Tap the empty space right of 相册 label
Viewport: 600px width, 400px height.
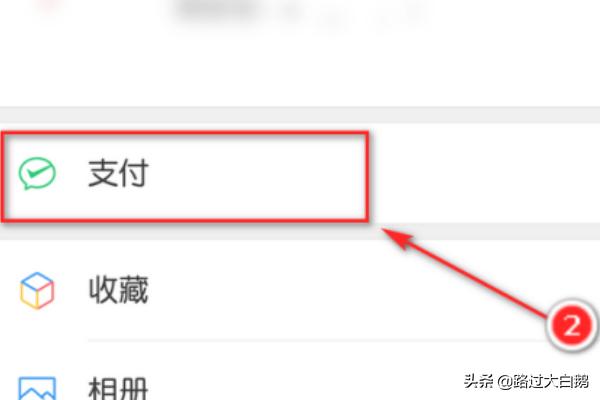pyautogui.click(x=306, y=387)
